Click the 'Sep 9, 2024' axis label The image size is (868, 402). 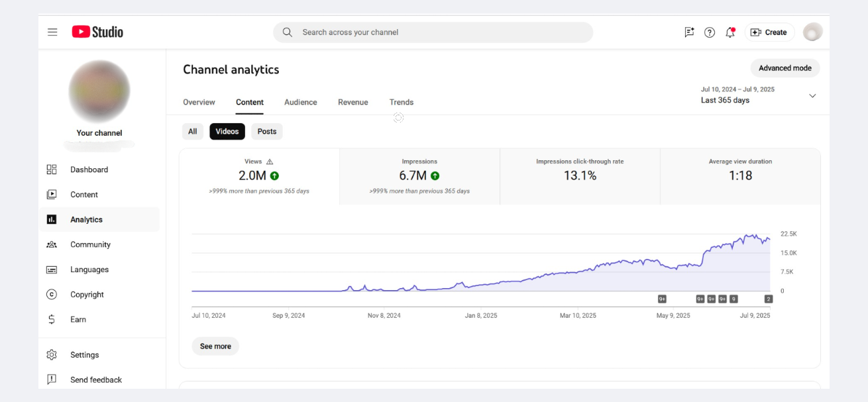tap(289, 316)
